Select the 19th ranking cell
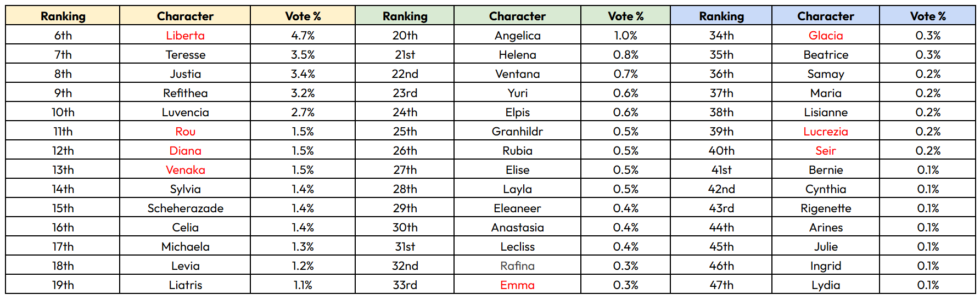The width and height of the screenshot is (980, 300). (63, 285)
